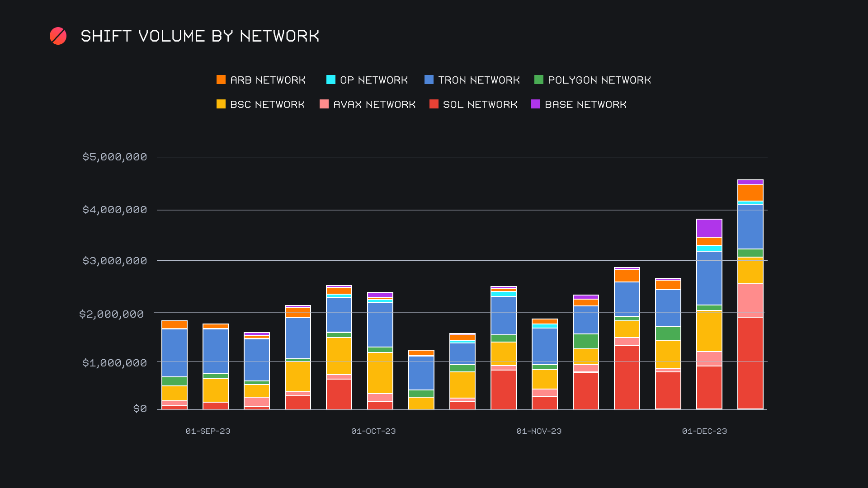868x488 pixels.
Task: Click the purple BASE segment in second-to-last bar
Action: (x=709, y=228)
